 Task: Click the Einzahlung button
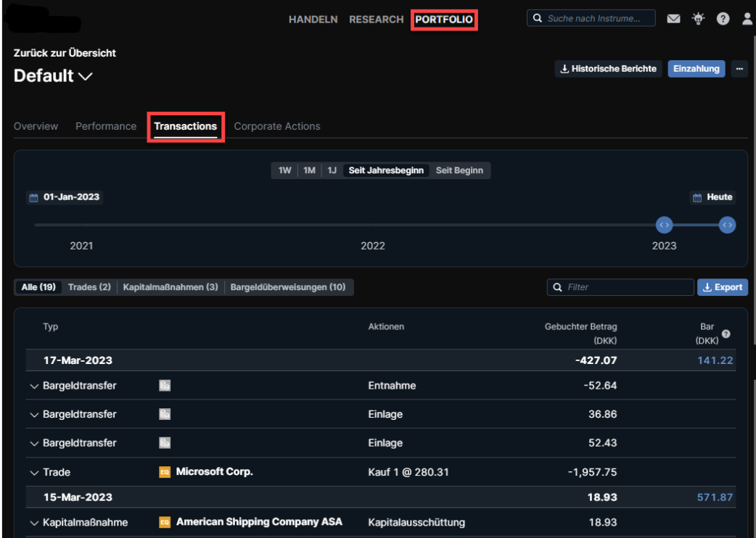696,69
